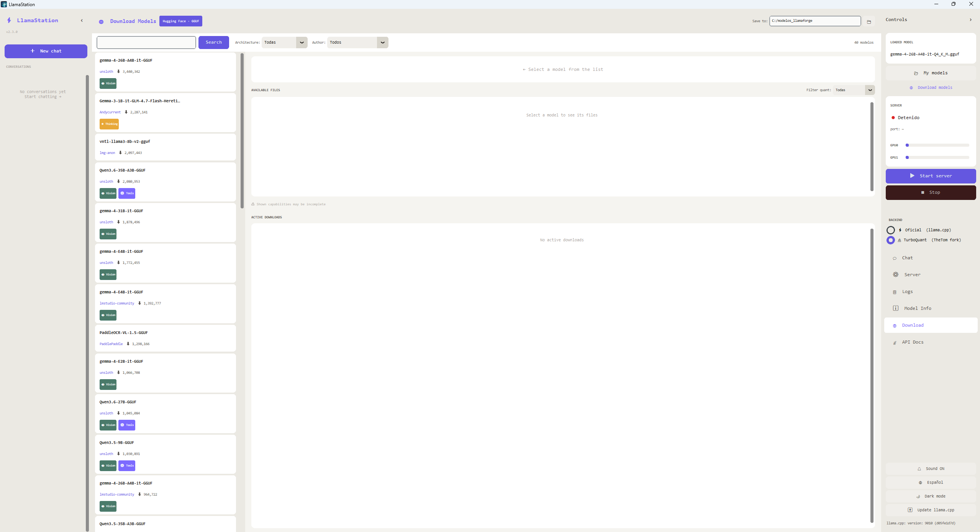Select the TurboQuant (TheTom fork) backend radio

coord(891,240)
